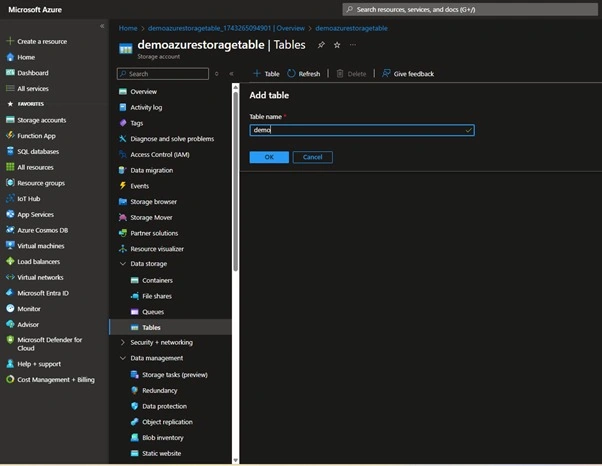
Task: Add a new table with plus Table
Action: (266, 74)
